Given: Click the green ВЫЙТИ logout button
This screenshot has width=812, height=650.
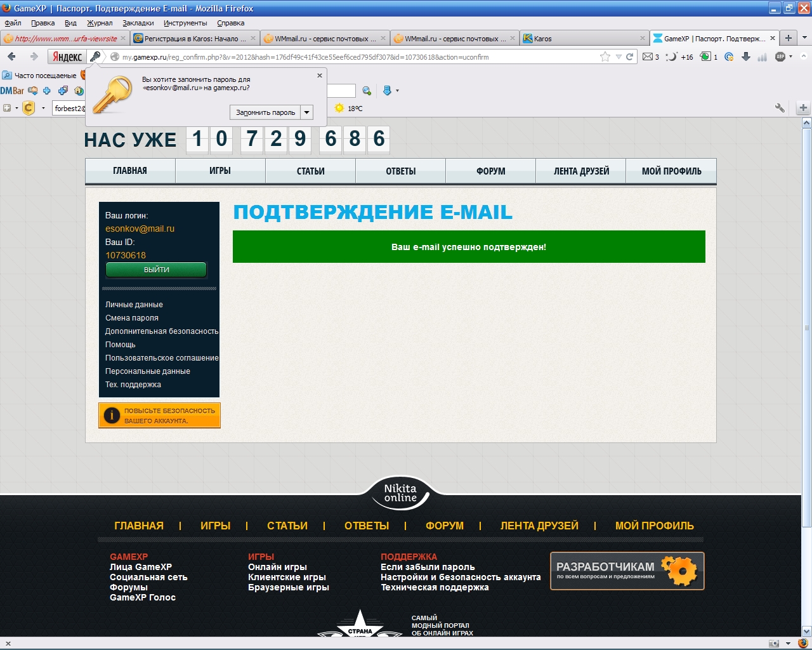Looking at the screenshot, I should 156,270.
